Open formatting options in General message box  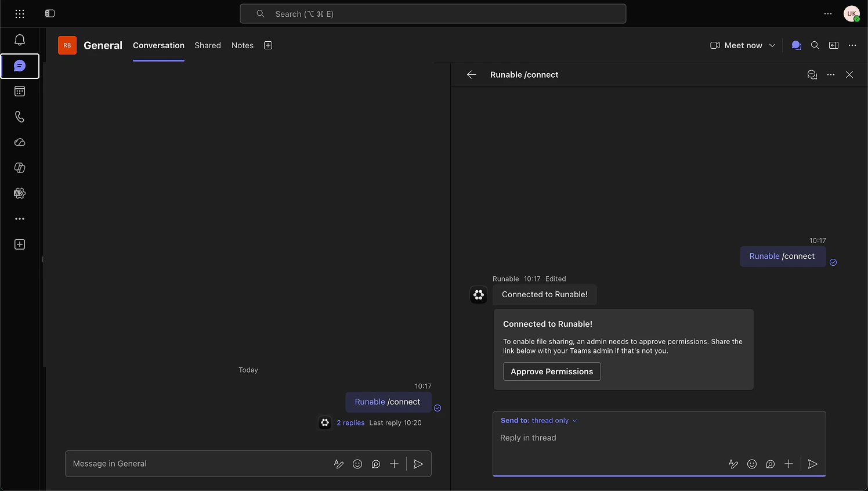[339, 464]
